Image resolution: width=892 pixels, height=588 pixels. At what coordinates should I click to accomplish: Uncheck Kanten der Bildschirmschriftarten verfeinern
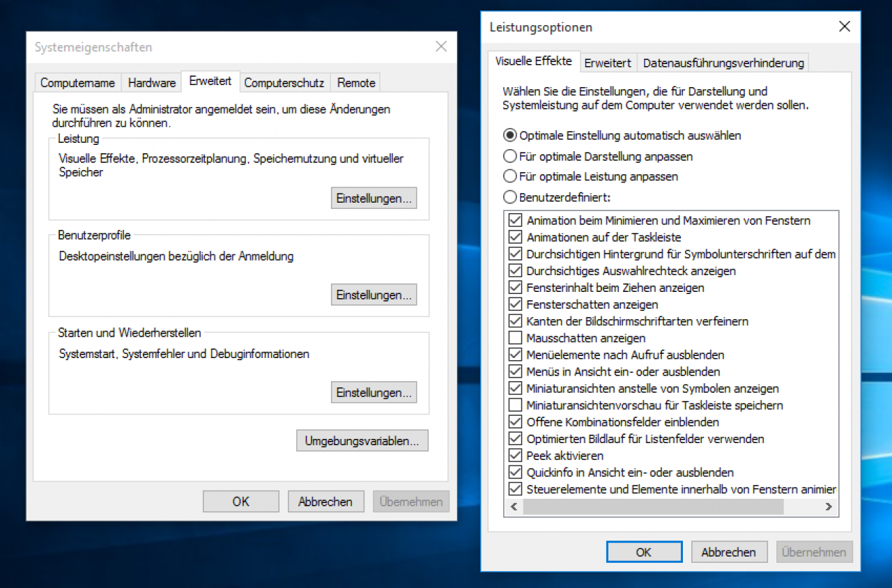(516, 320)
